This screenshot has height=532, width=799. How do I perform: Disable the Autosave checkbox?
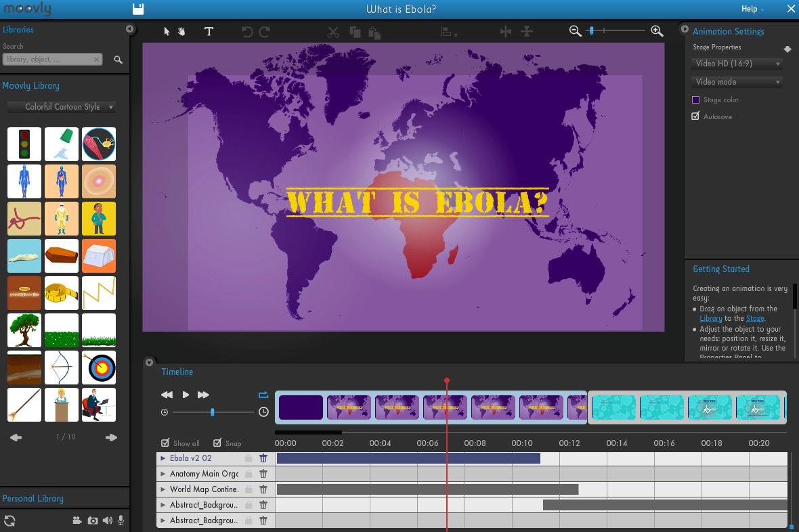pyautogui.click(x=695, y=116)
